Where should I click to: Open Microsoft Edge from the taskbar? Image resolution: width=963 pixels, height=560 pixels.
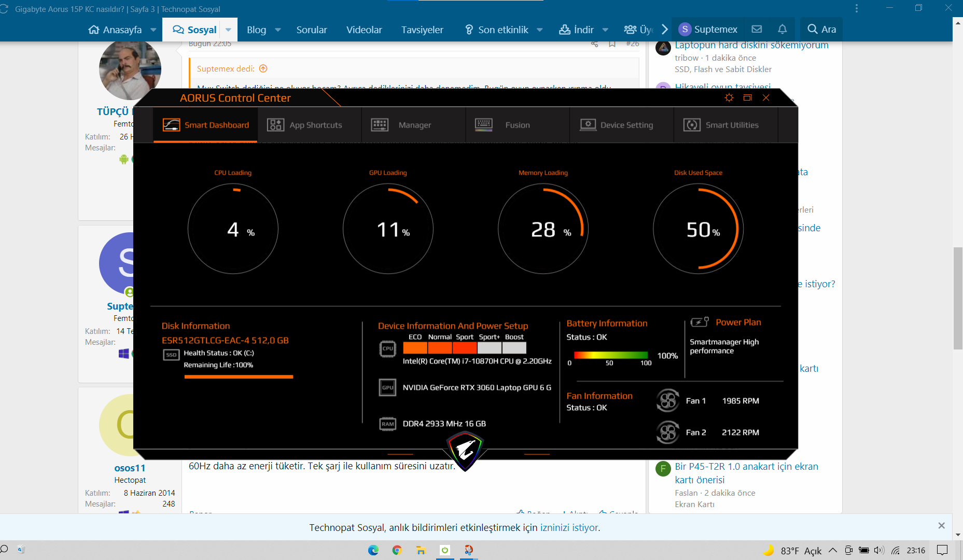click(373, 550)
